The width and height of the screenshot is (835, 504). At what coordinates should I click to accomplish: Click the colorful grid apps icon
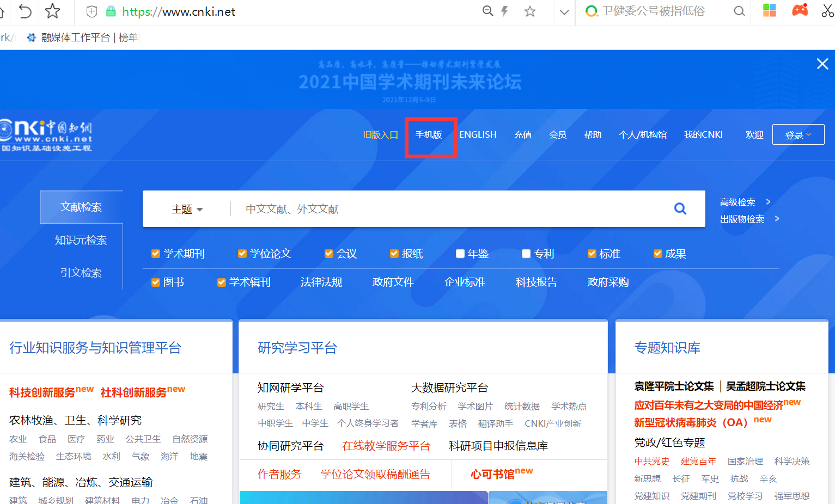click(x=769, y=10)
